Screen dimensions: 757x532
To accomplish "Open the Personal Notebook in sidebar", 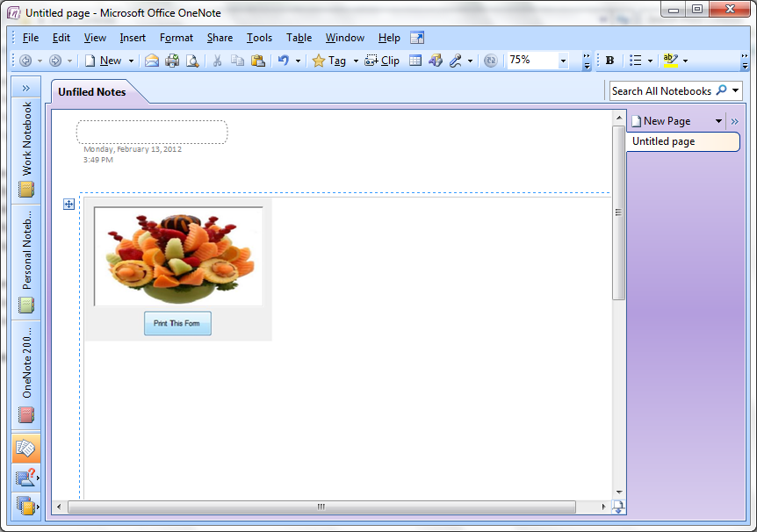I will pyautogui.click(x=26, y=262).
